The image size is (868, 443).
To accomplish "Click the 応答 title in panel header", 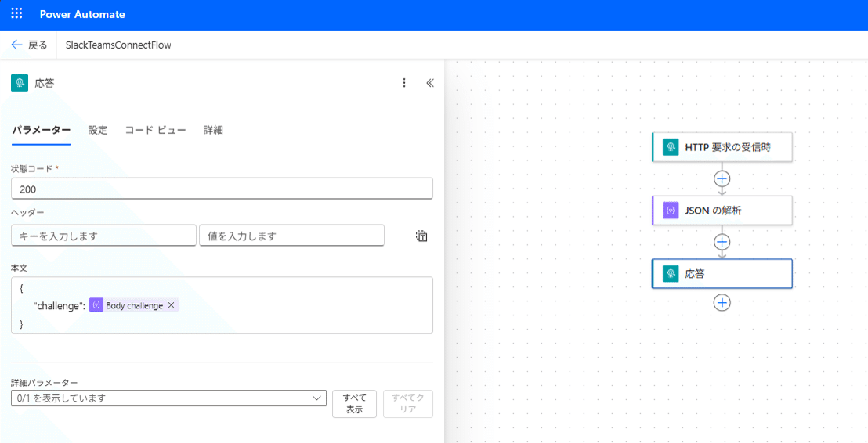I will click(45, 83).
